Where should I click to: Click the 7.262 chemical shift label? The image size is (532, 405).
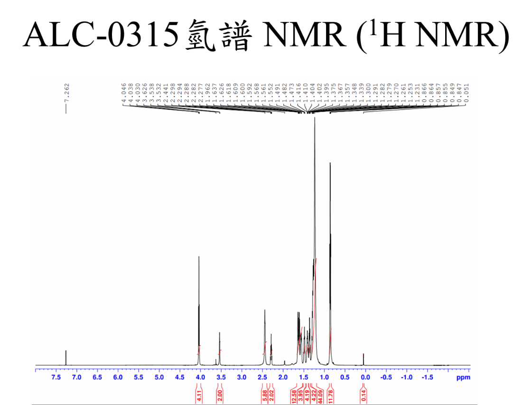click(67, 94)
